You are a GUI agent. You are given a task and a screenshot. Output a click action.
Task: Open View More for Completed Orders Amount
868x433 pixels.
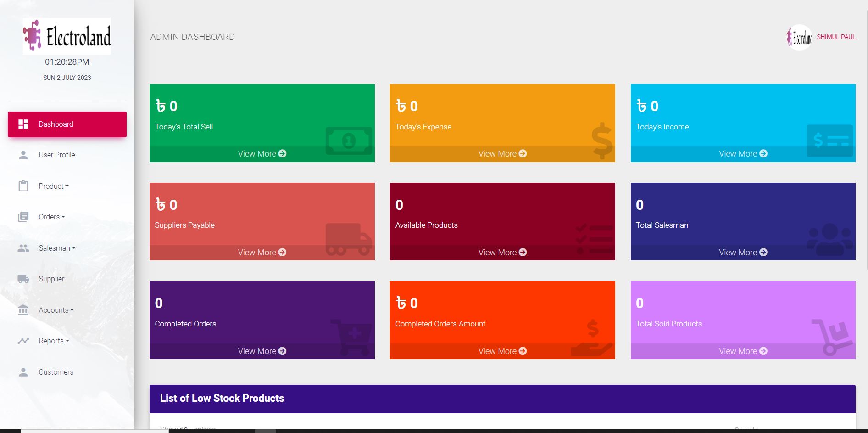tap(502, 351)
